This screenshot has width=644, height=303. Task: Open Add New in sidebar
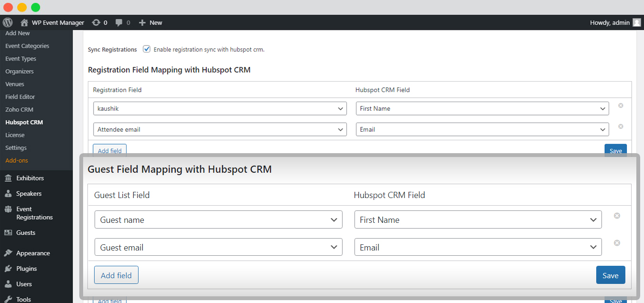pos(18,33)
